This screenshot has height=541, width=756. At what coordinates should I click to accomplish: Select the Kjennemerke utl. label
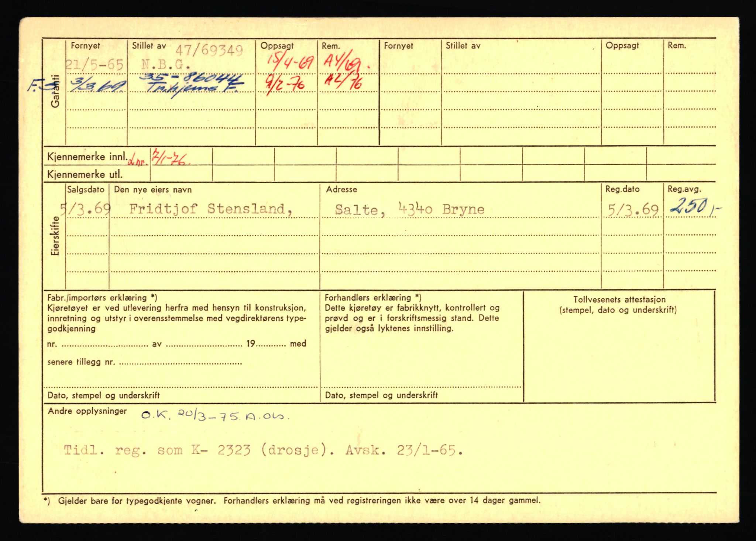[85, 174]
